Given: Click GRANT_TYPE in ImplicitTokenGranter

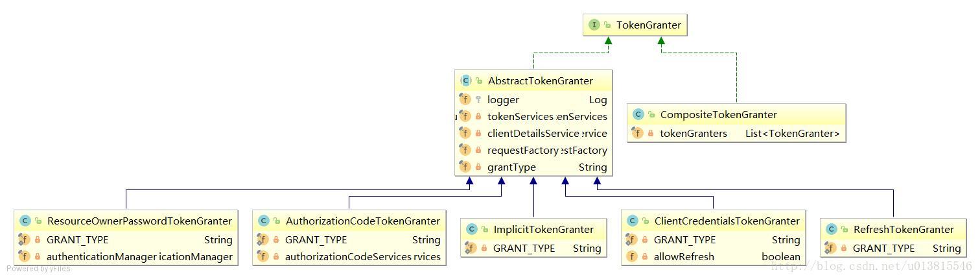Looking at the screenshot, I should click(x=524, y=248).
